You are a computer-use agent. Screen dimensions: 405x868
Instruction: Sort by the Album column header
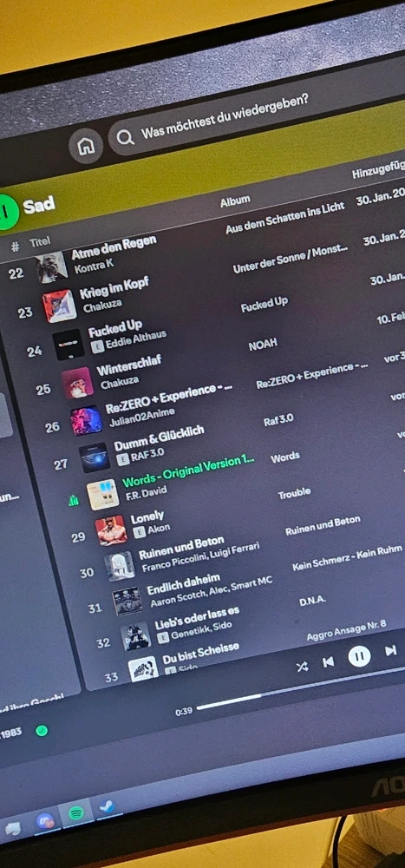point(235,201)
